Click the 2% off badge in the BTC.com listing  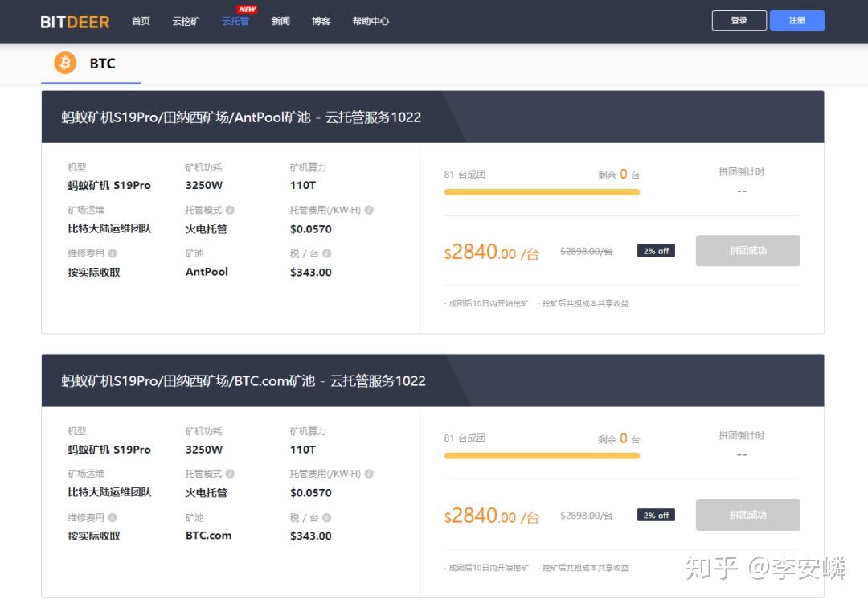[656, 515]
